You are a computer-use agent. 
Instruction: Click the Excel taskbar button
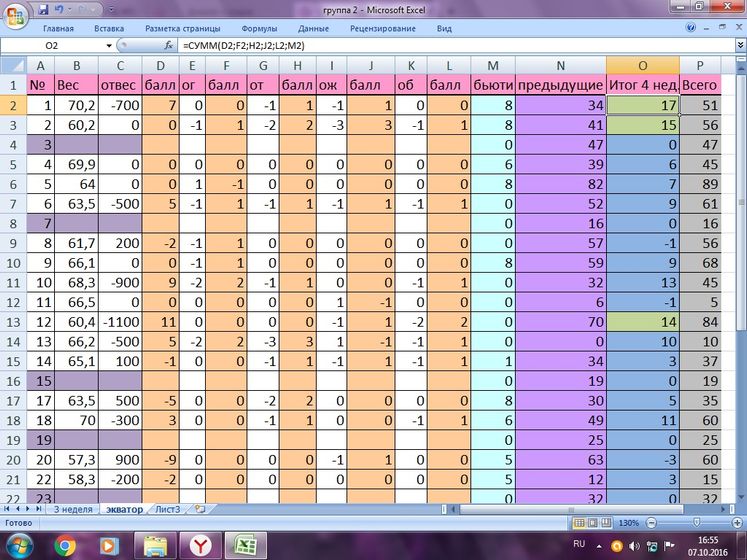(246, 546)
